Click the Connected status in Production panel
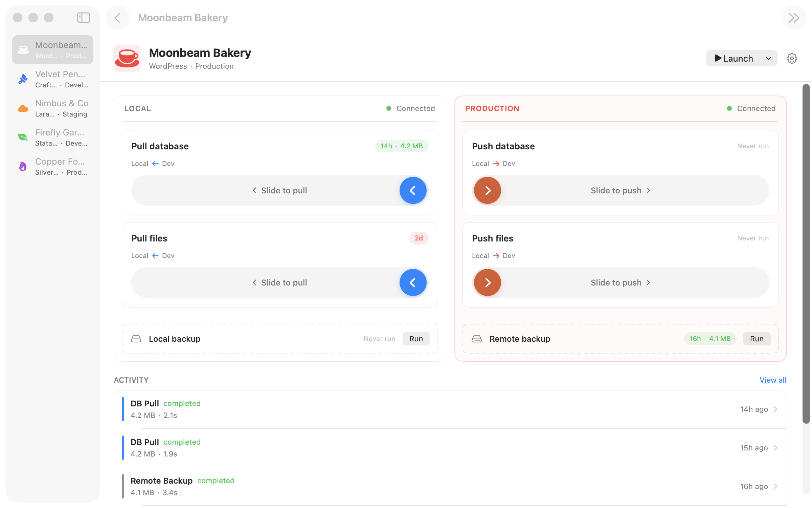 click(751, 108)
